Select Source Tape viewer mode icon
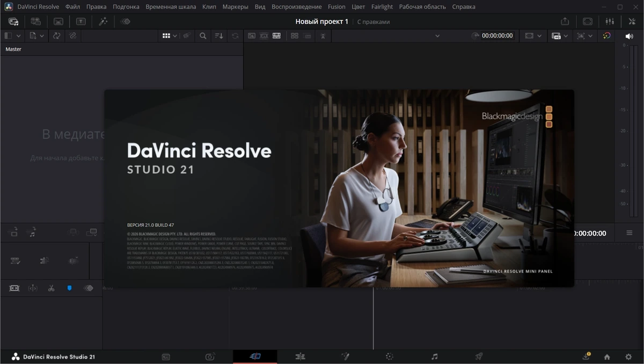 click(x=264, y=35)
